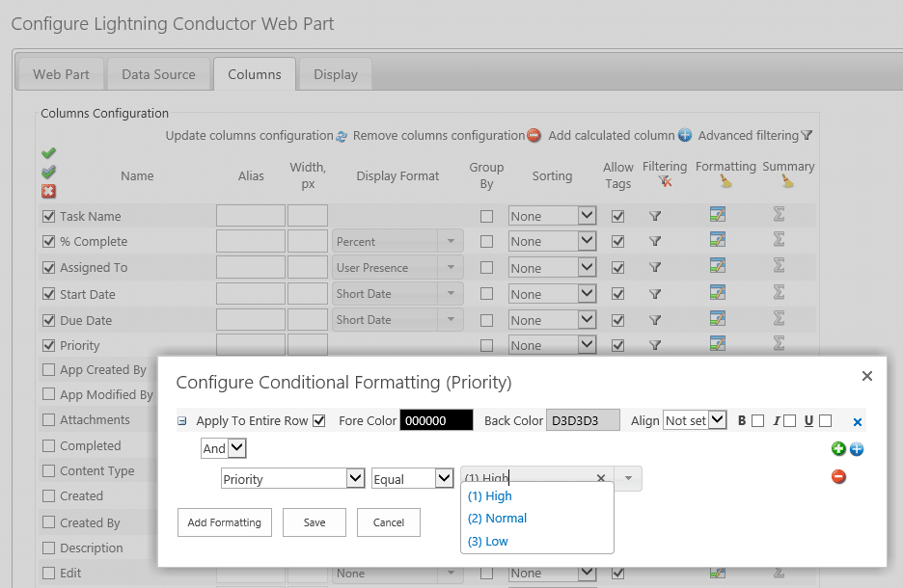Click the single green checkmark select icon
The height and width of the screenshot is (588, 903).
tap(48, 153)
